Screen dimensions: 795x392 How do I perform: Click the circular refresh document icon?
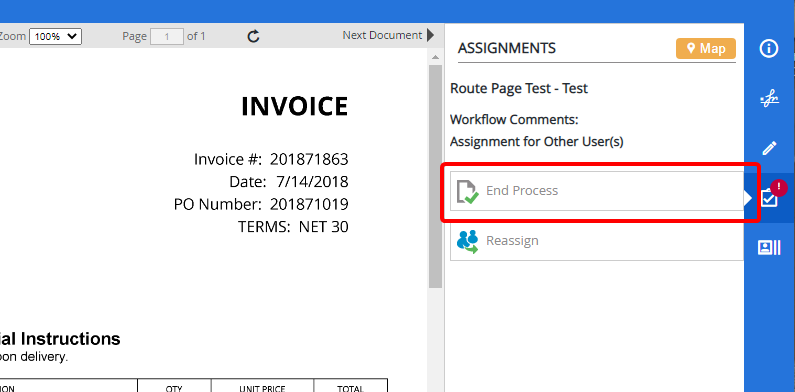tap(254, 36)
